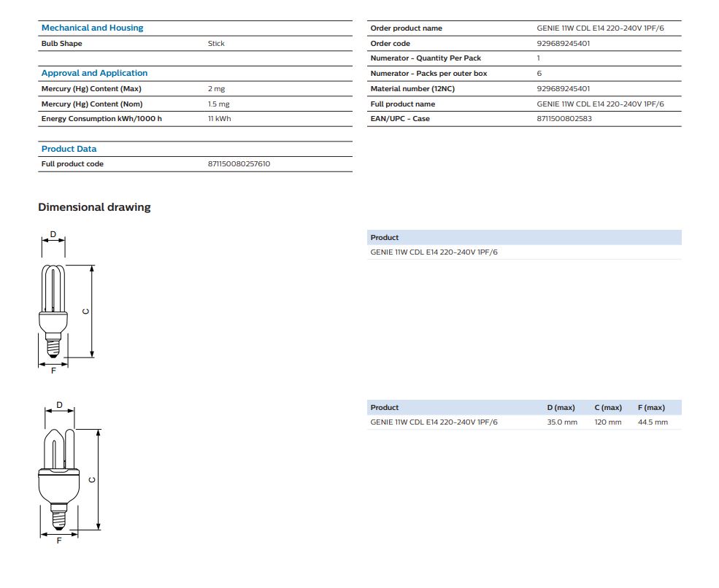Select Mercury (Hg) Content (Nom) label
The image size is (719, 588).
click(x=92, y=104)
